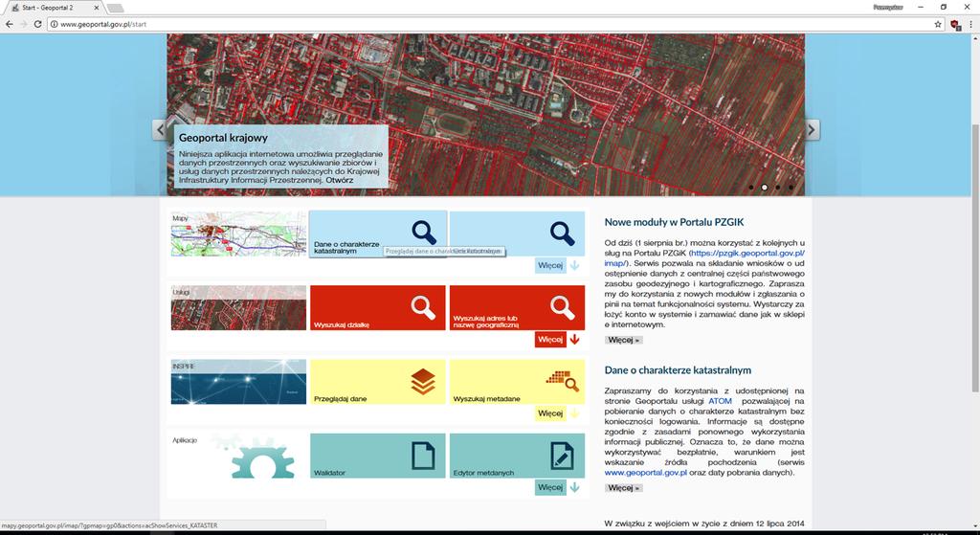Image resolution: width=980 pixels, height=535 pixels.
Task: Open the 'Edytor metadanych' tile
Action: pos(517,456)
